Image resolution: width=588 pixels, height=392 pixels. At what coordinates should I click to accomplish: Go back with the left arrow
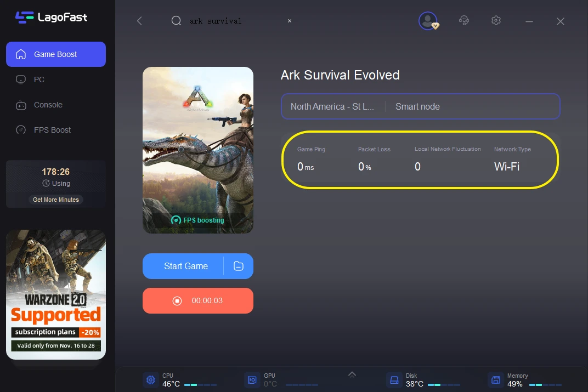pos(139,21)
